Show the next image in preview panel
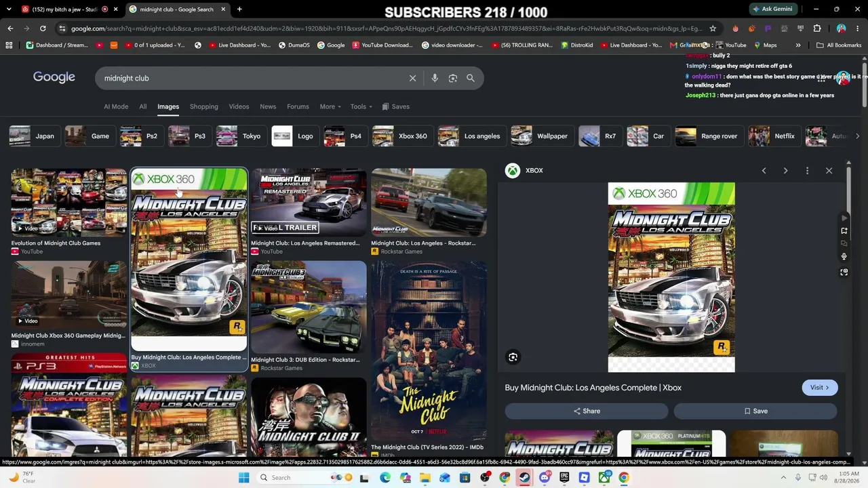 point(785,171)
